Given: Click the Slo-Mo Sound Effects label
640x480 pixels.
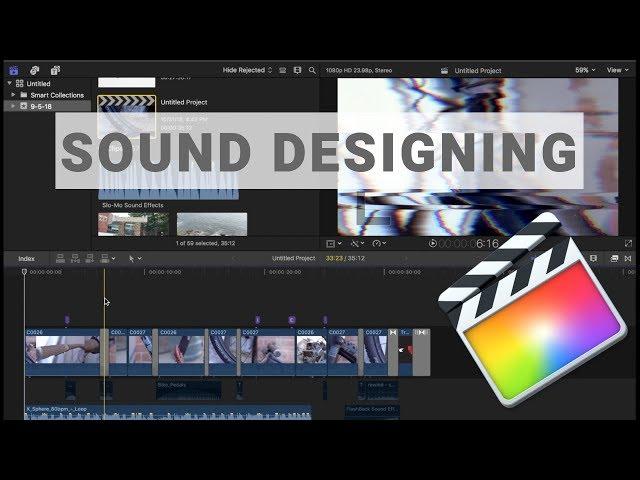Looking at the screenshot, I should pos(133,205).
